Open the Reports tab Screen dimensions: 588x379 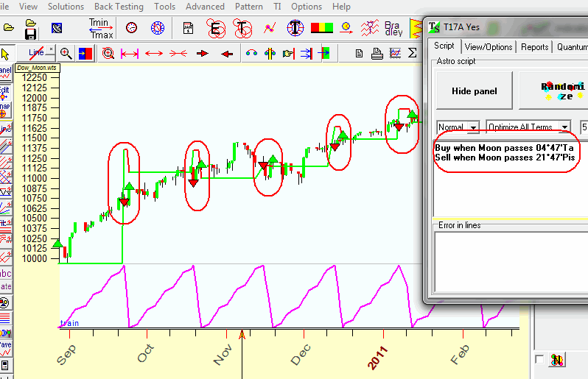click(534, 46)
